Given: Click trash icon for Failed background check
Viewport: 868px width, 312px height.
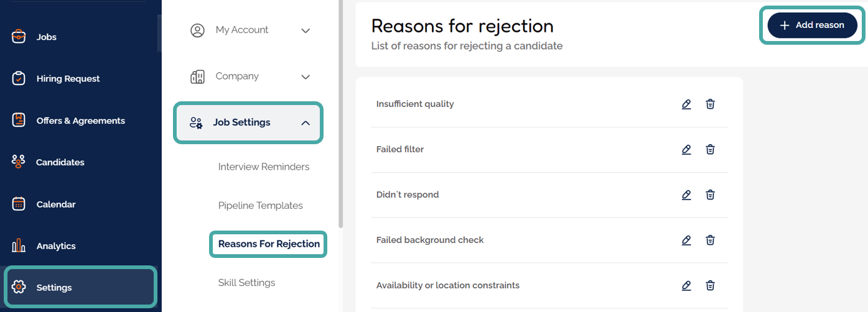Looking at the screenshot, I should tap(710, 241).
